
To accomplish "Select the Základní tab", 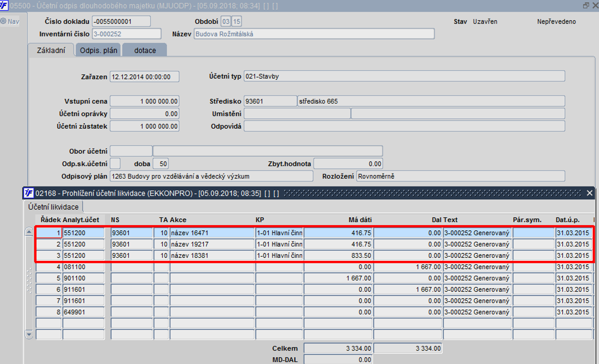I will [x=51, y=50].
